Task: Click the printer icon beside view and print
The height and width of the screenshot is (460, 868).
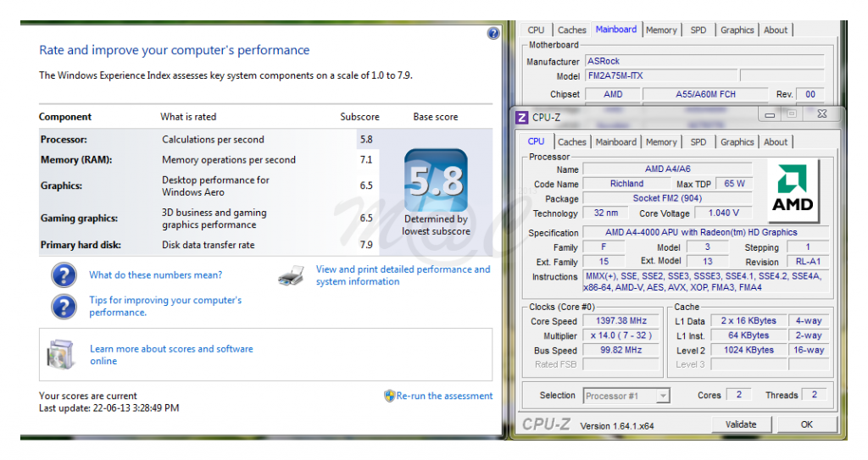Action: point(291,275)
